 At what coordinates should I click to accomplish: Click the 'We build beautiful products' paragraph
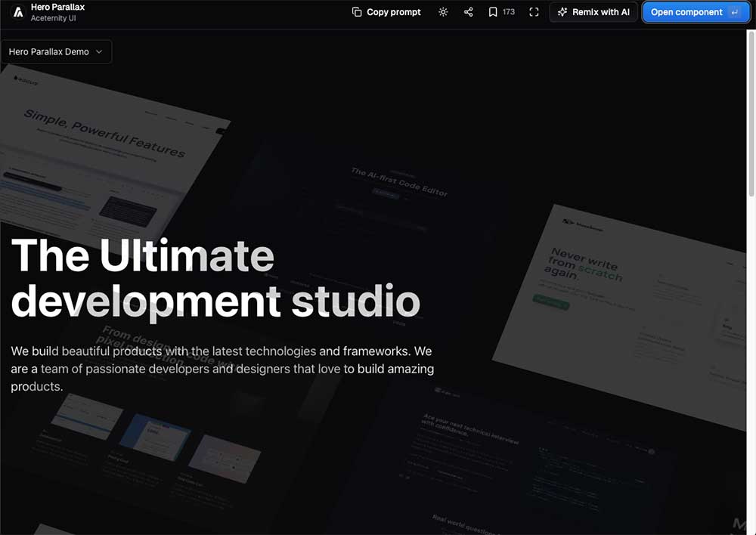(222, 369)
